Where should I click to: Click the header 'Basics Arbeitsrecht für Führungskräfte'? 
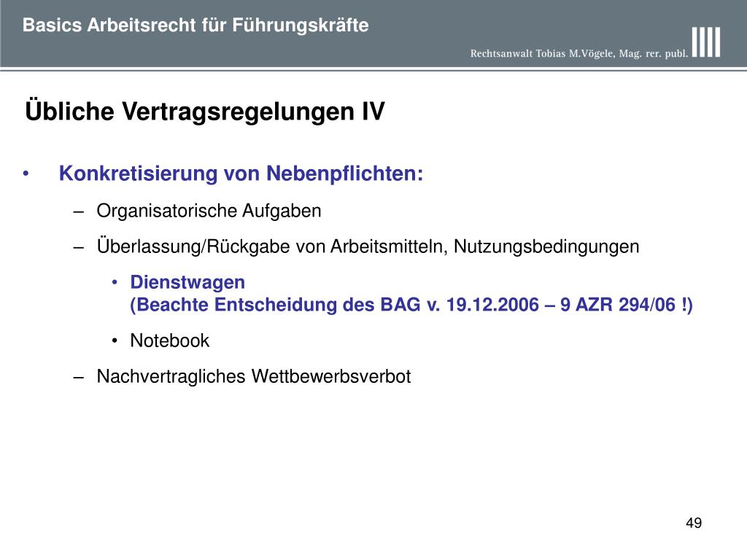pyautogui.click(x=196, y=26)
